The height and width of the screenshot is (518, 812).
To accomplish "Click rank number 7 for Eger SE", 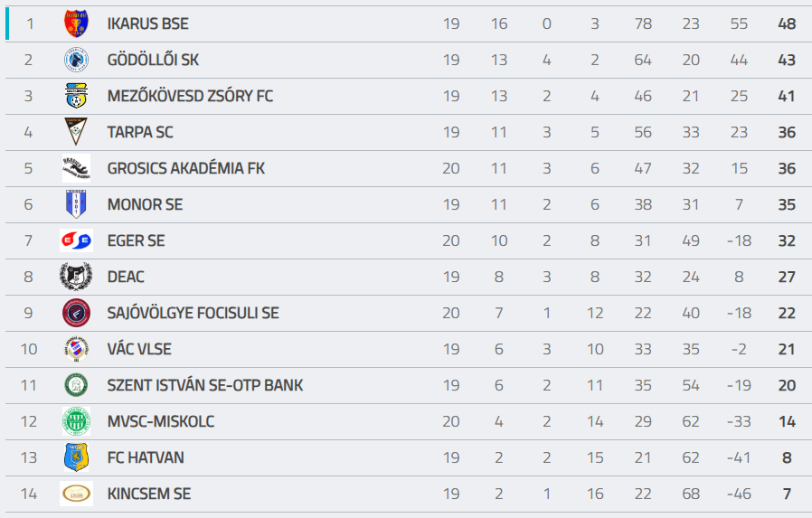I will (x=29, y=240).
